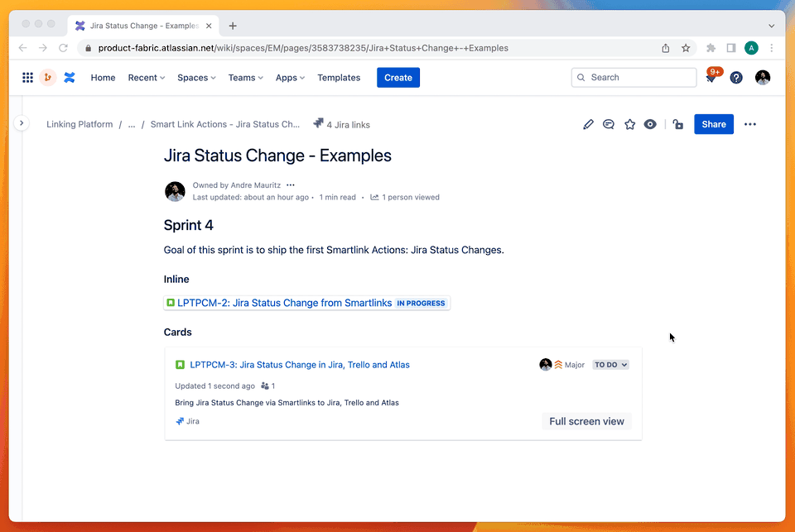795x532 pixels.
Task: Toggle watching this page eye icon
Action: coord(650,124)
